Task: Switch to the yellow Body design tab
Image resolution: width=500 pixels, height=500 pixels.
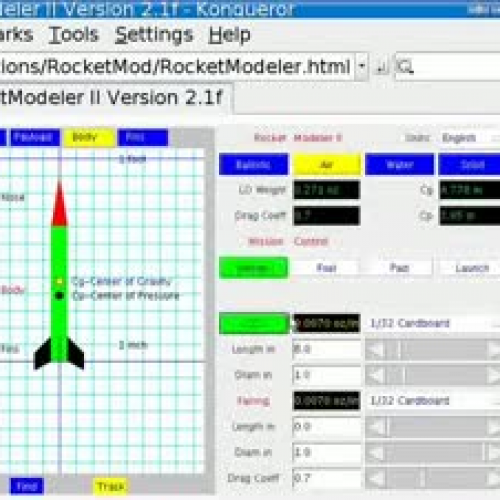Action: pyautogui.click(x=89, y=137)
